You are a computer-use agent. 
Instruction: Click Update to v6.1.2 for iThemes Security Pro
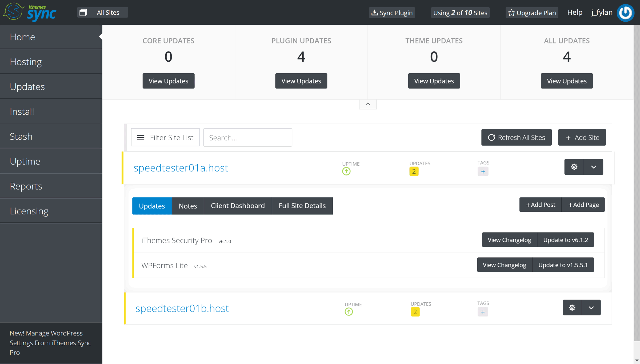(x=567, y=239)
